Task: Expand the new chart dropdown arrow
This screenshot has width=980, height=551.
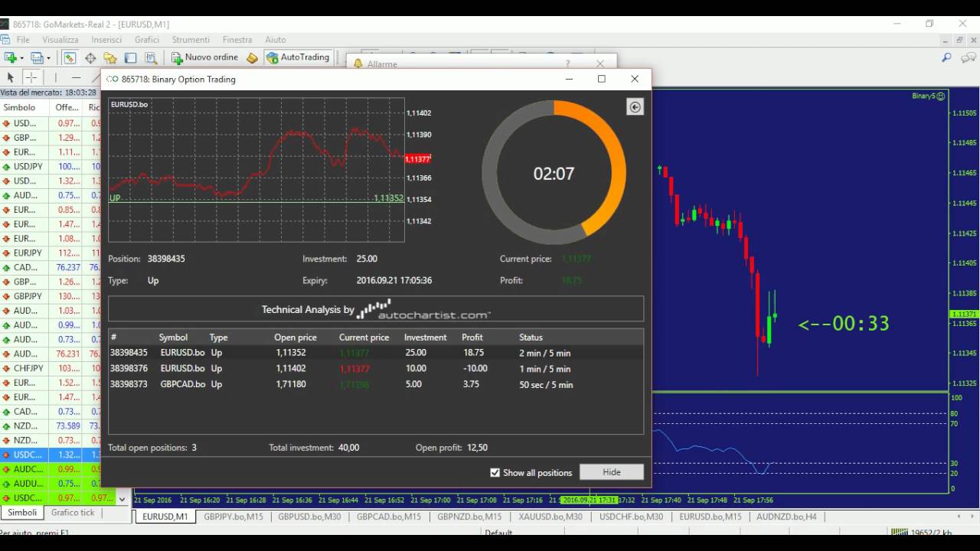Action: (21, 58)
